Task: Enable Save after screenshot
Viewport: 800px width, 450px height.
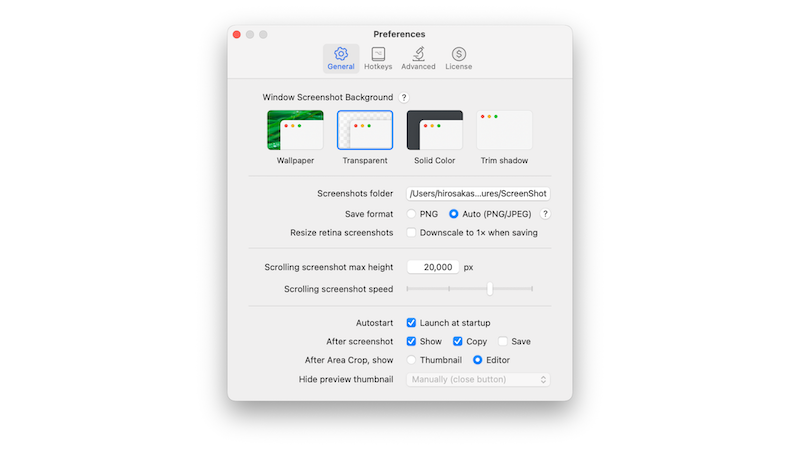Action: click(x=503, y=341)
